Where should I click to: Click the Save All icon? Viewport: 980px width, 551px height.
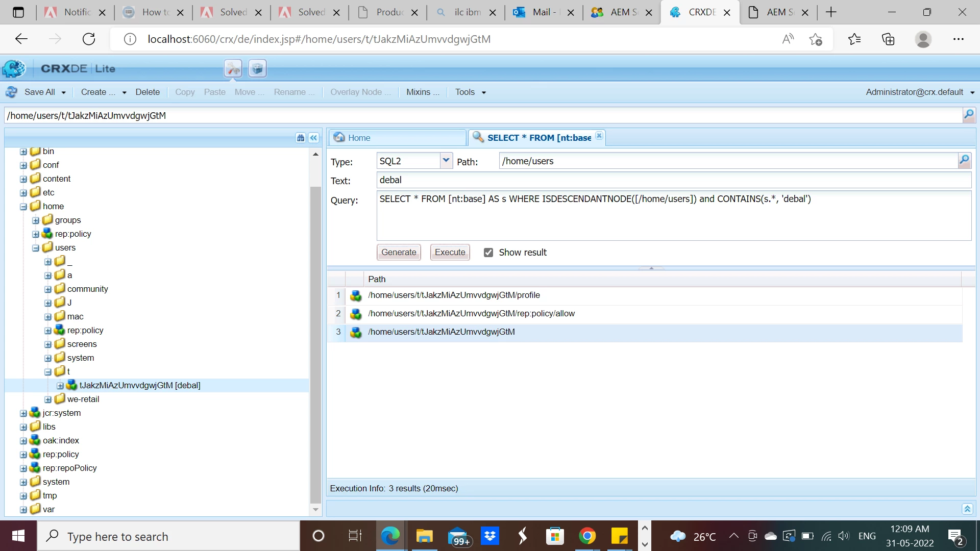[x=11, y=92]
